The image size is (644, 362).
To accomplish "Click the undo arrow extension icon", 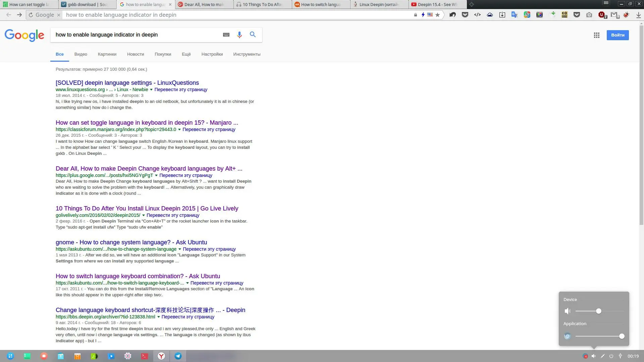I will (x=452, y=15).
